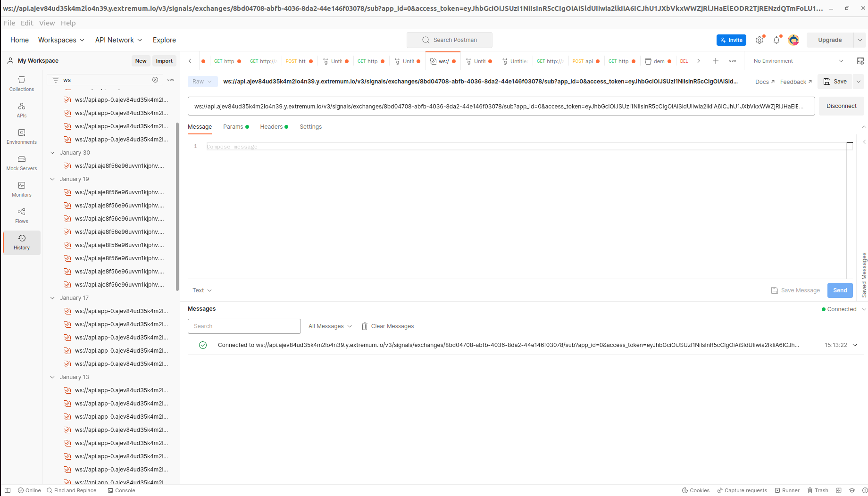Open the Cookies manager
This screenshot has width=868, height=496.
(x=695, y=490)
